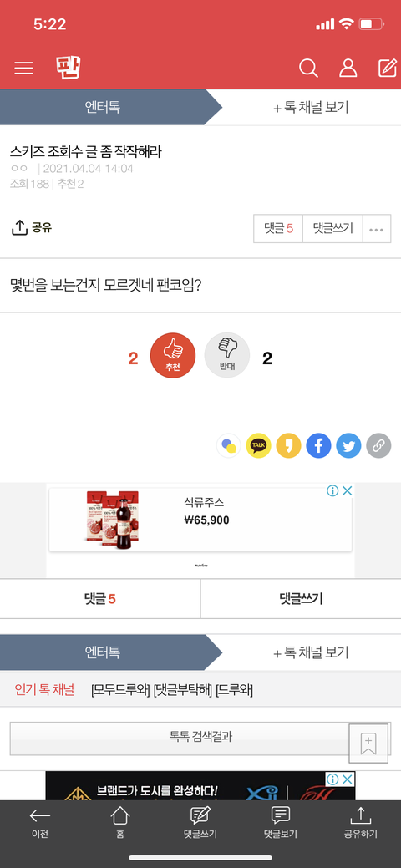Open the hamburger menu

click(x=24, y=69)
